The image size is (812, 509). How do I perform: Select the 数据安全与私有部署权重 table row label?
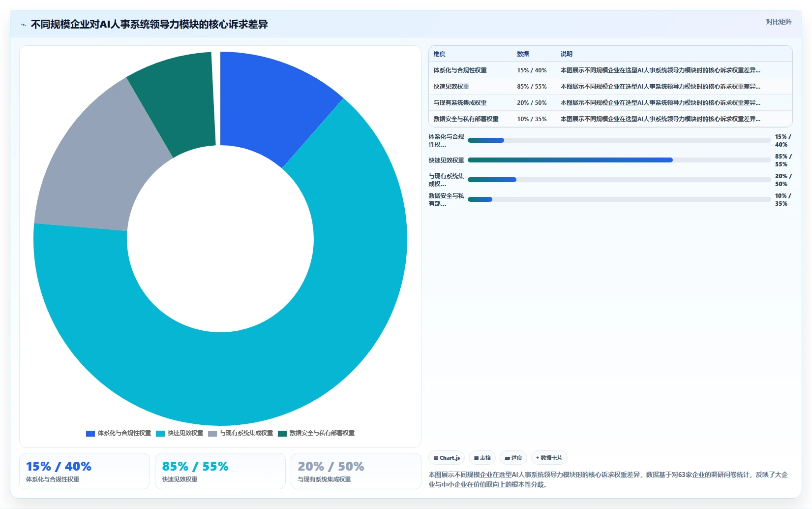[466, 119]
